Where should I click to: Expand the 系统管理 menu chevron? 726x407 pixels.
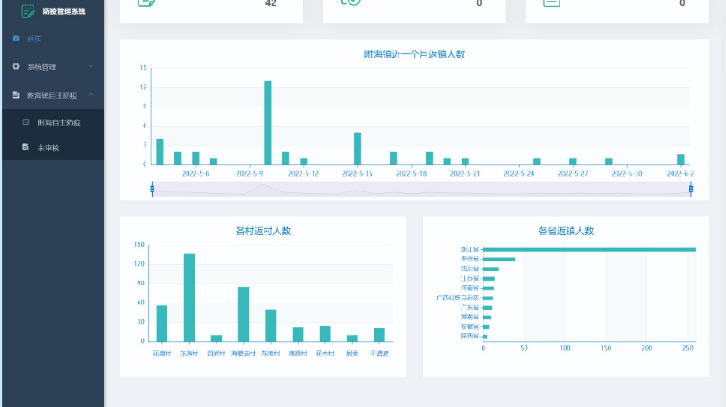(91, 67)
